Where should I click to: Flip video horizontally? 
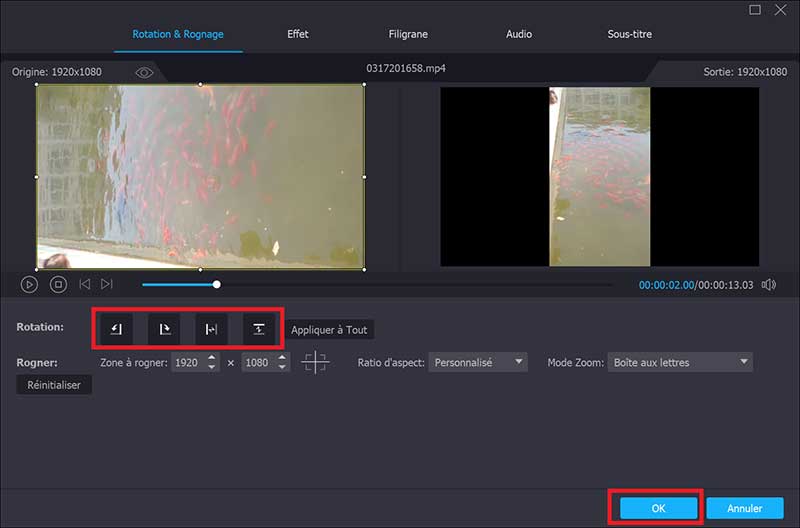coord(211,329)
